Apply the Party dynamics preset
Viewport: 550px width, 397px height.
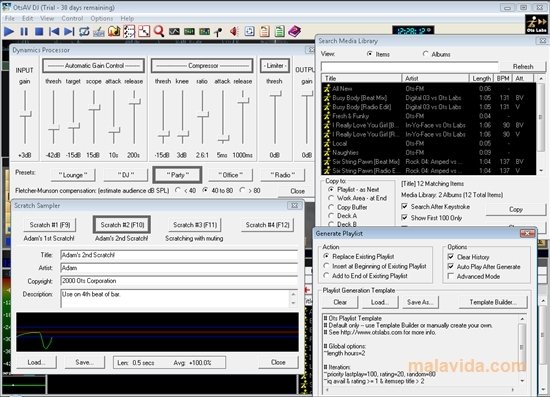click(x=177, y=175)
